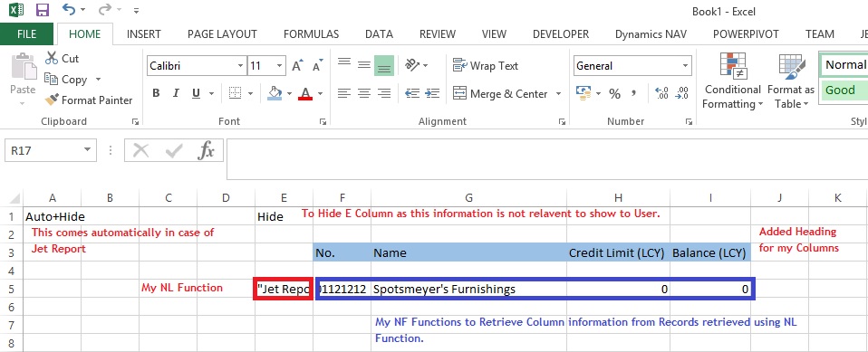Switch to the FORMULAS tab
This screenshot has width=868, height=352.
[311, 34]
